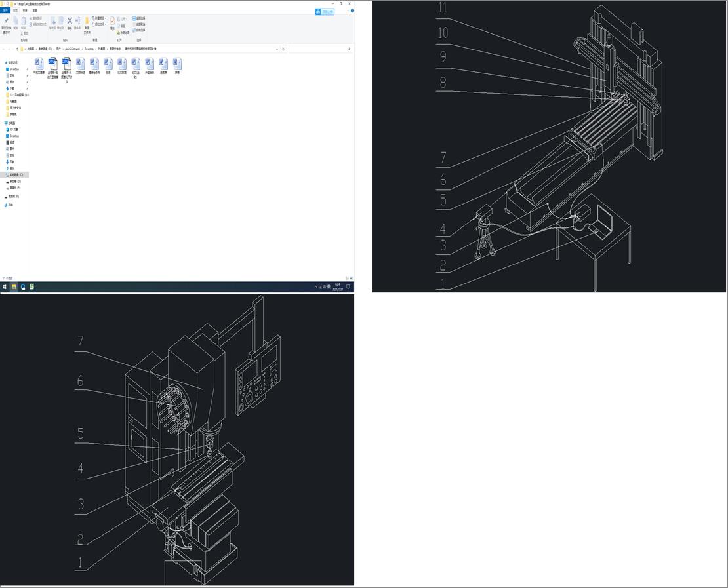Select pinned Desktop under Quick access
Screen dimensions: 728x588
(x=14, y=69)
